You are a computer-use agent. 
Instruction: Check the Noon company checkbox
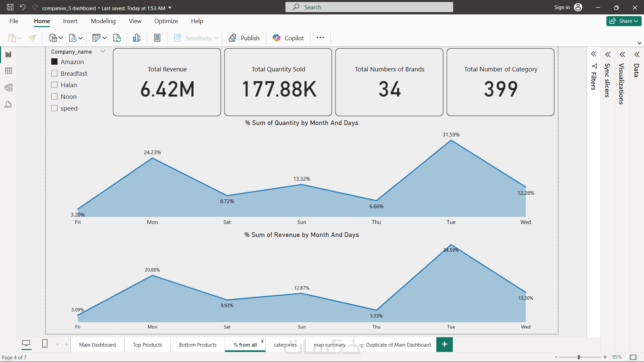point(54,97)
